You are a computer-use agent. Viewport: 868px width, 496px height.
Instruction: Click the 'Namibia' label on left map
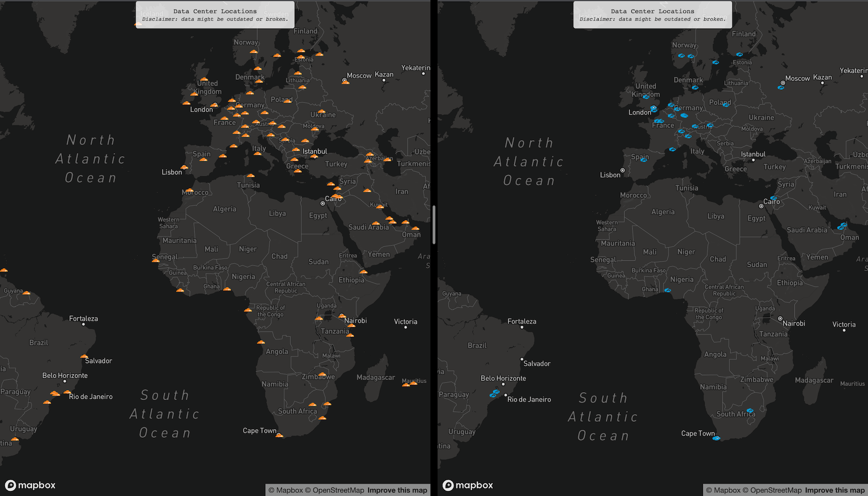coord(275,384)
